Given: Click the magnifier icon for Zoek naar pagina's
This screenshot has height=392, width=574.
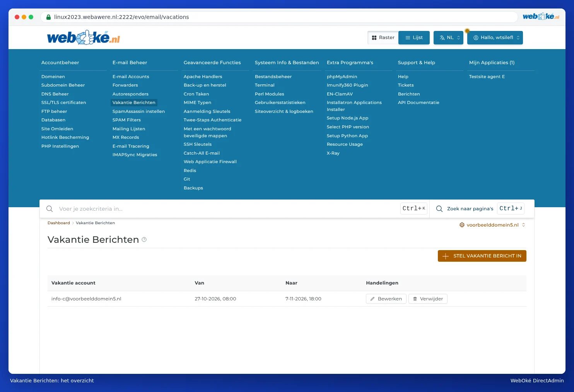Looking at the screenshot, I should click(439, 209).
